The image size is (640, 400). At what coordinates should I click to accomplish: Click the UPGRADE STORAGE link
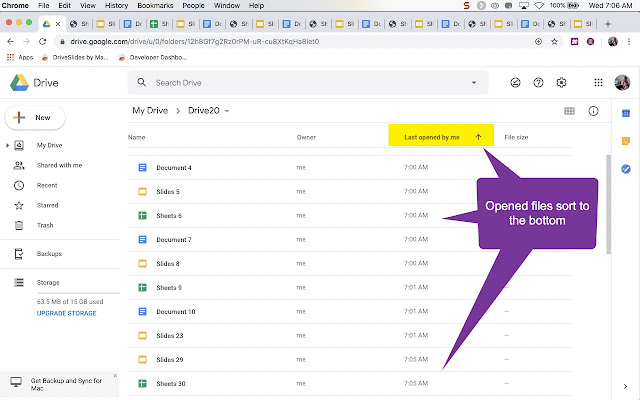(67, 313)
